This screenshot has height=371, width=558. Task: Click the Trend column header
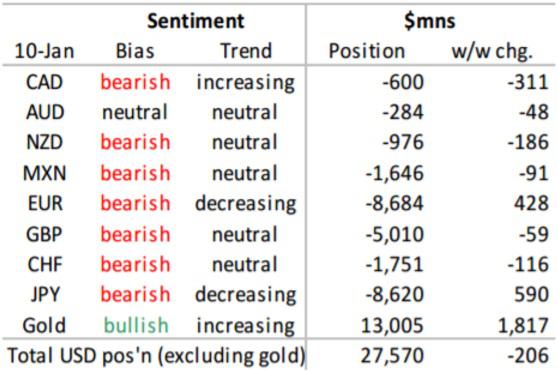coord(246,51)
